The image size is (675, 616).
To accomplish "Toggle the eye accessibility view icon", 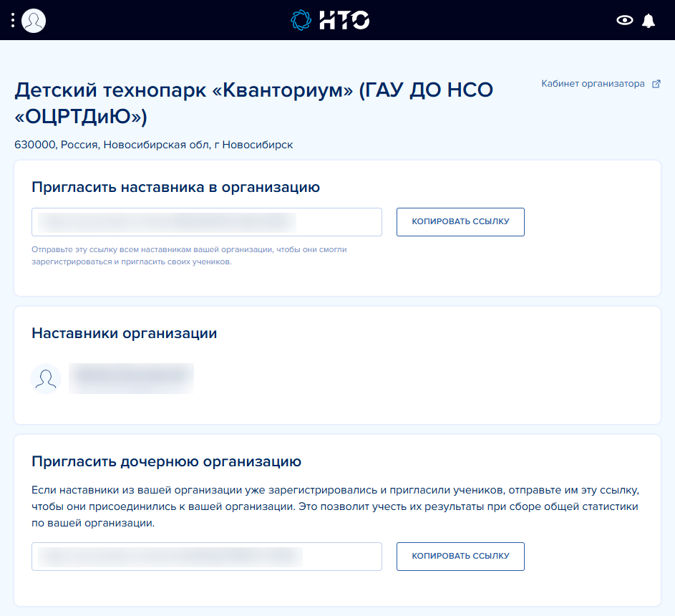I will tap(625, 20).
